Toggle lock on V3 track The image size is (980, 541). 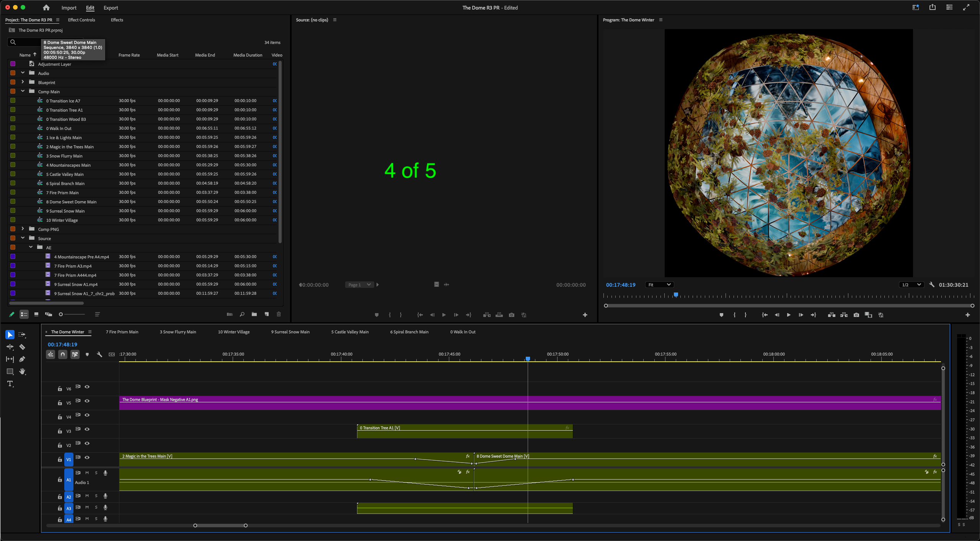pyautogui.click(x=60, y=431)
